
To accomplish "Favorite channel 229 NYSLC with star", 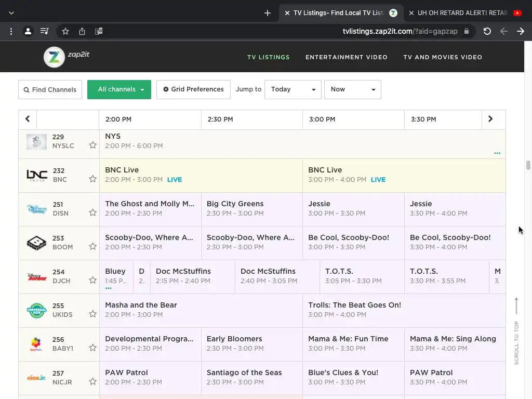I will click(92, 145).
